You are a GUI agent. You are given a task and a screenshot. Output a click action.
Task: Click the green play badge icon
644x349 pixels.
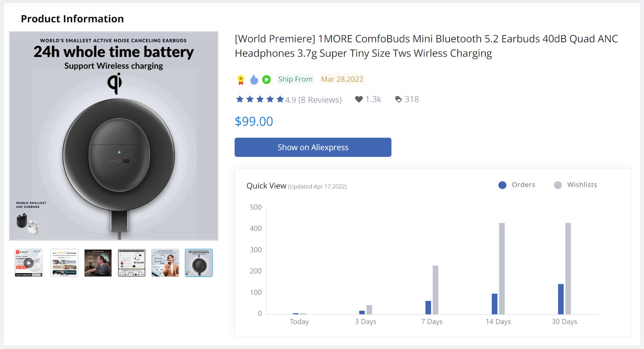click(x=267, y=79)
